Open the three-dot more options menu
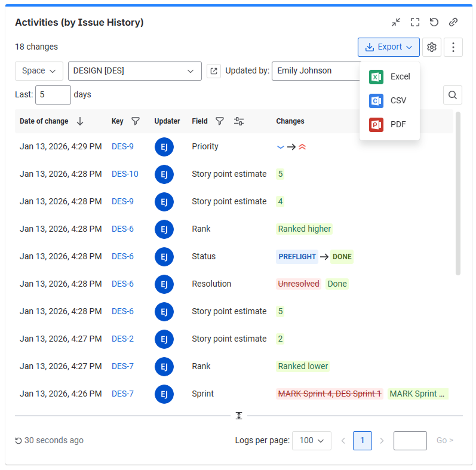 click(x=453, y=47)
